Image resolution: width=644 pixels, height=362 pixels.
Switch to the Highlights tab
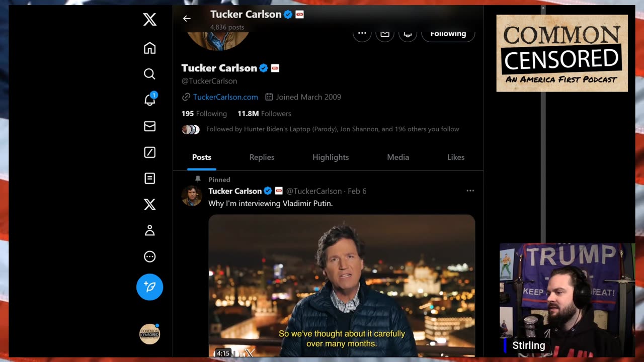tap(331, 157)
